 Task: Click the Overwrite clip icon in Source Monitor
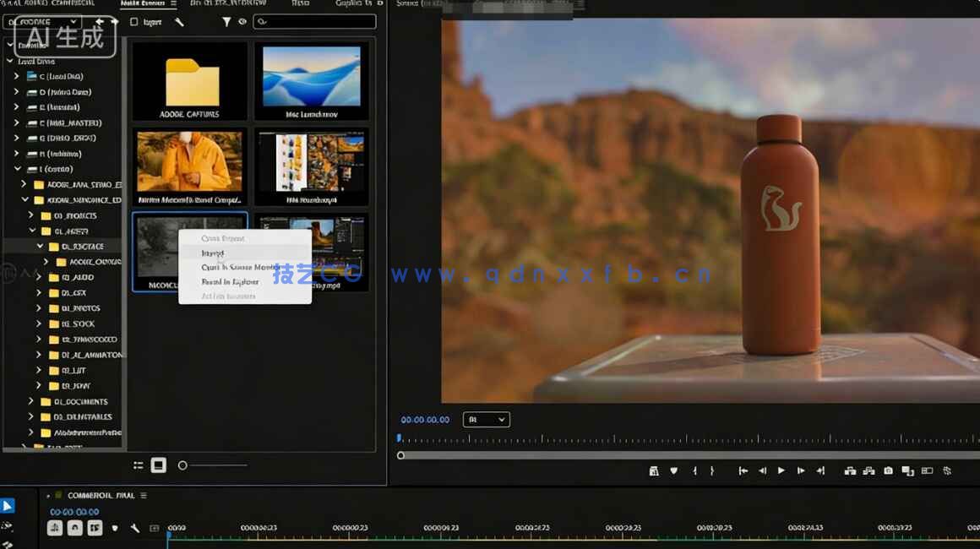pos(870,471)
